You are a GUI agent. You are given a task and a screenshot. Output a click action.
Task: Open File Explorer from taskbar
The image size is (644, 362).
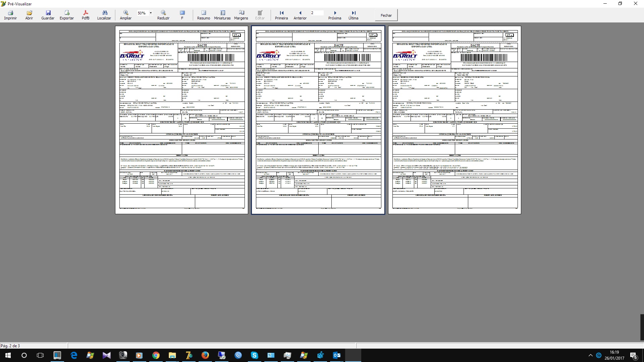[172, 355]
